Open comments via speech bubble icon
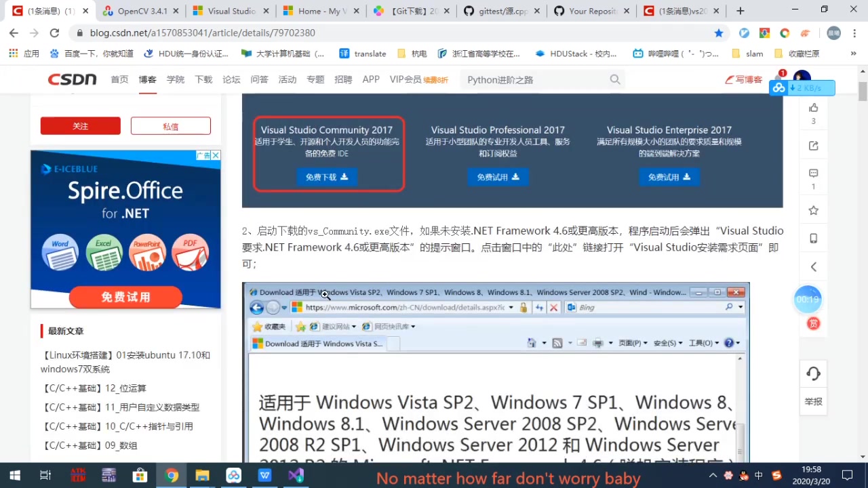This screenshot has height=488, width=868. 814,173
